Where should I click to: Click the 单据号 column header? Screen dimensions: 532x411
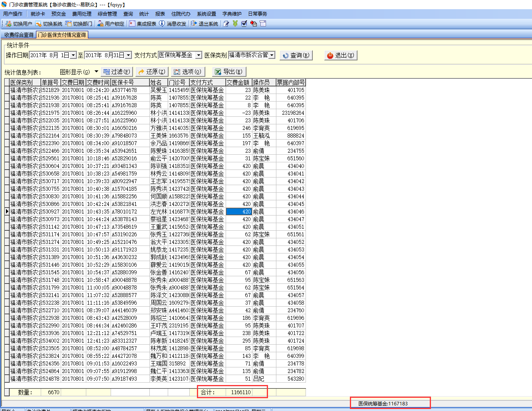click(51, 82)
